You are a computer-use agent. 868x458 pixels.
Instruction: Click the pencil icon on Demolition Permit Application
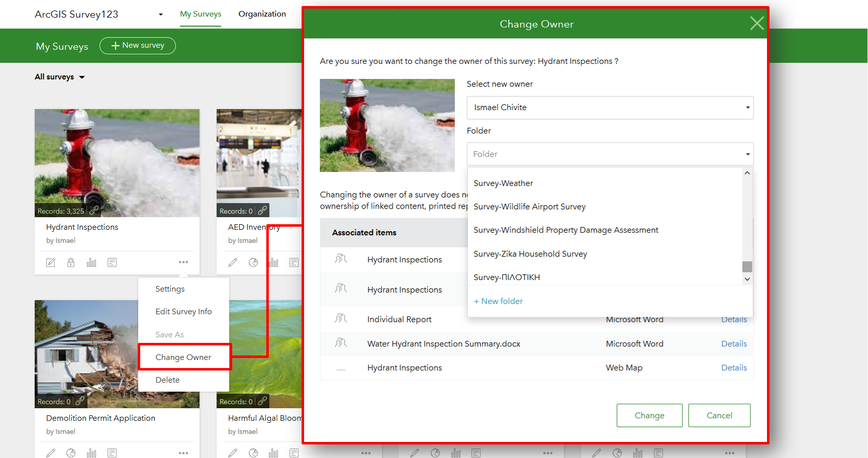tap(51, 453)
